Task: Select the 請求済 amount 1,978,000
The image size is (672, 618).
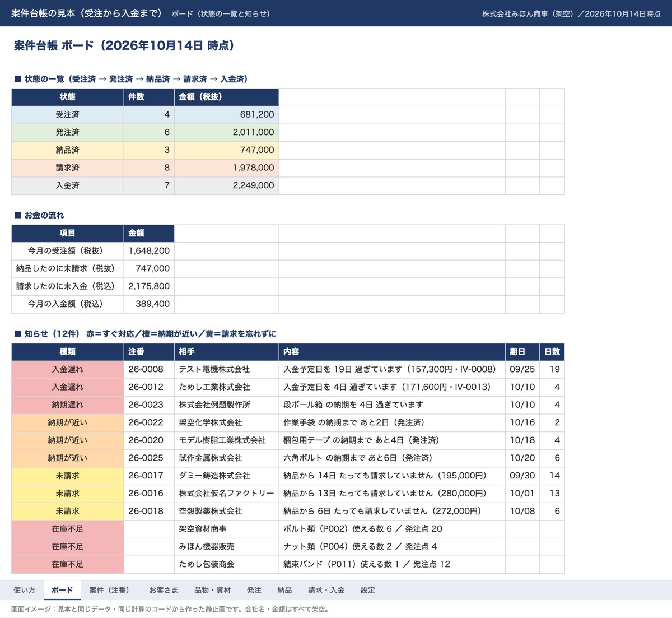Action: [x=227, y=168]
